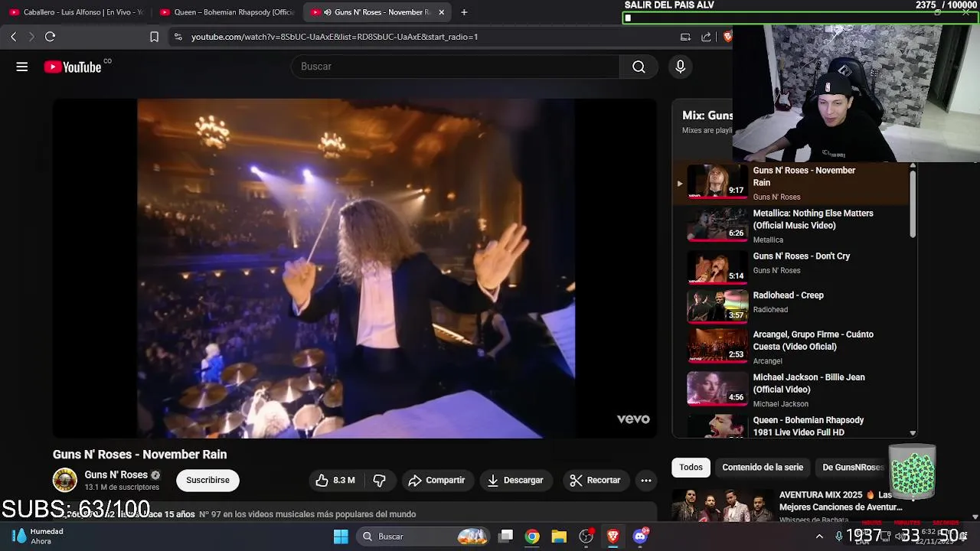Play Metallica Nothing Else Matters from playlist
This screenshot has width=980, height=551.
[789, 226]
